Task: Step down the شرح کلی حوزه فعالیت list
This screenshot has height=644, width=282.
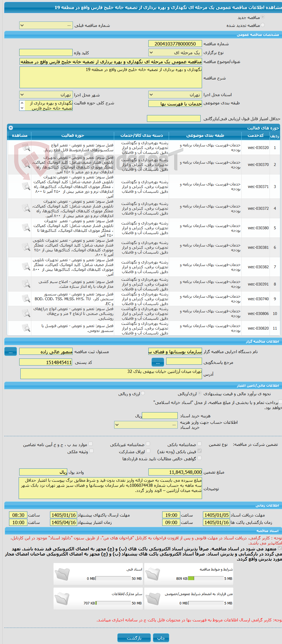Action: (x=22, y=108)
